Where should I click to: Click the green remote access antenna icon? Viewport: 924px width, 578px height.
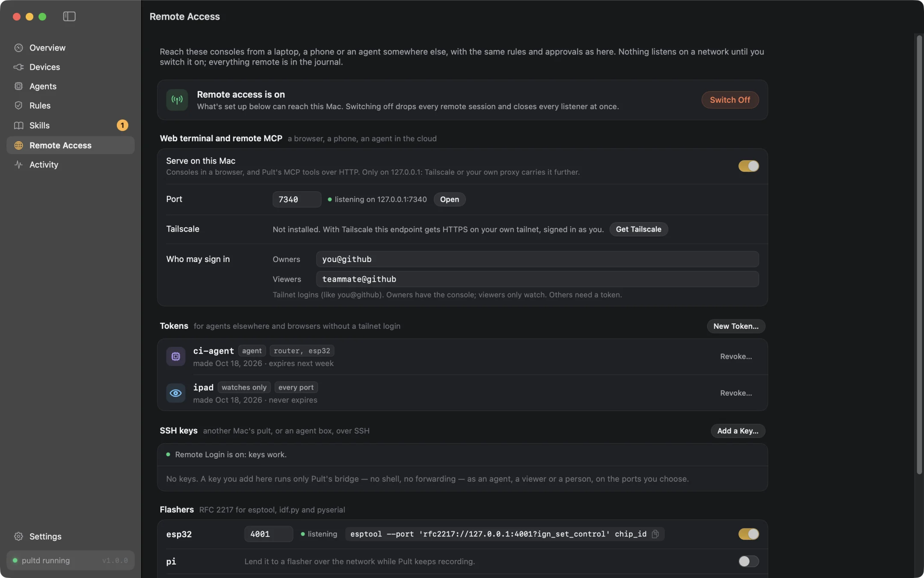click(177, 100)
